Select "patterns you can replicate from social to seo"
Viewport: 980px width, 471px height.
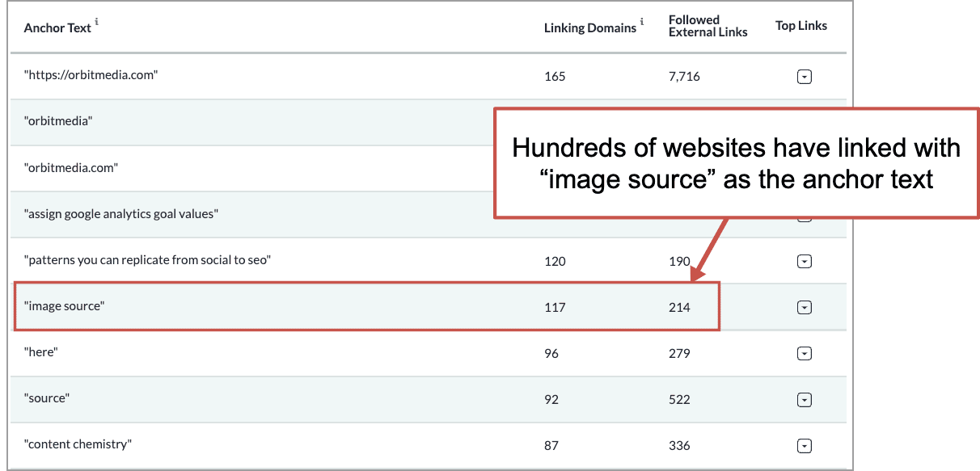click(x=147, y=261)
